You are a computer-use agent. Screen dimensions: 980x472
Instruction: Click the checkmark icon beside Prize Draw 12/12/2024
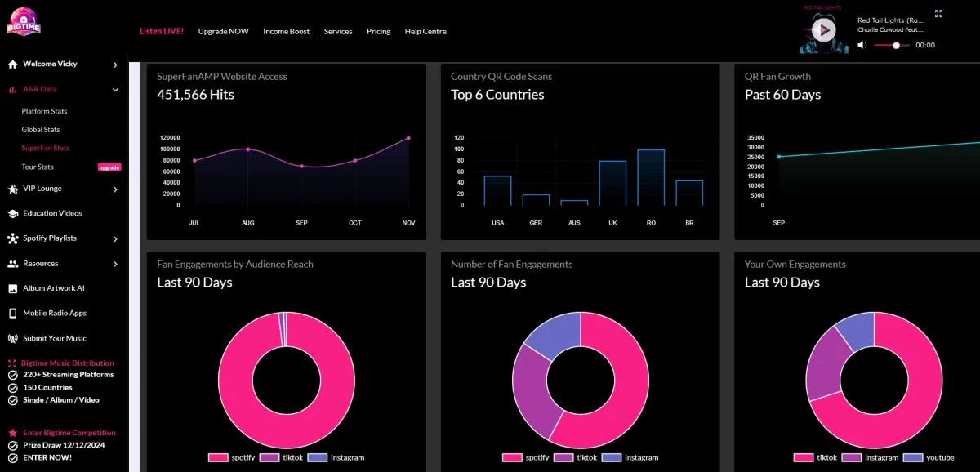[x=13, y=445]
